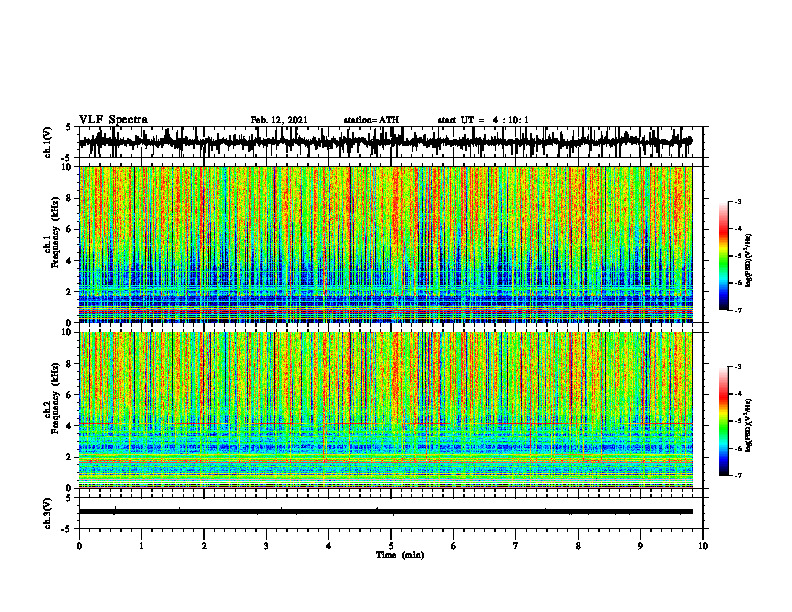This screenshot has height=612, width=792.
Task: Click the "VLF Spectra" plot title
Action: (113, 120)
